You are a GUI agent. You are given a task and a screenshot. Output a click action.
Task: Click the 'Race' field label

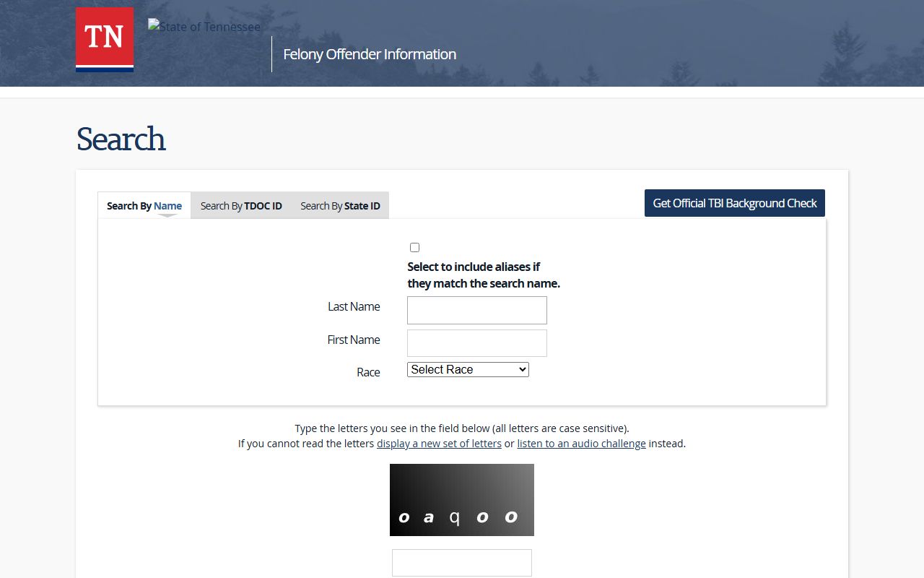click(368, 373)
